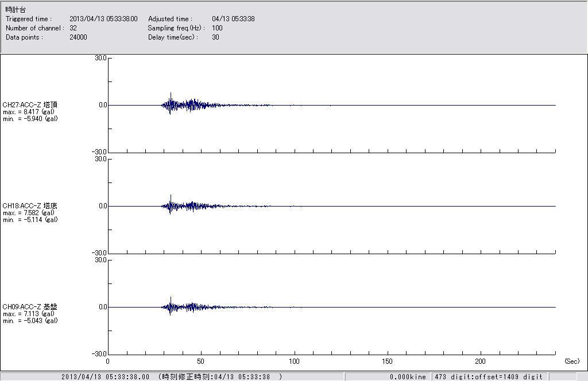This screenshot has height=381, width=588.
Task: Click the 時計台 title in header
Action: (16, 10)
